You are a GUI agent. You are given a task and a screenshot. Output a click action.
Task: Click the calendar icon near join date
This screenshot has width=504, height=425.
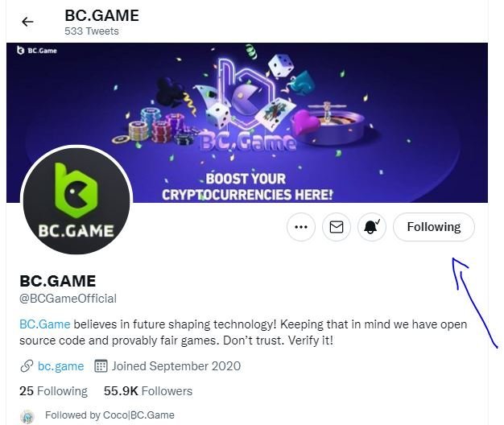(101, 366)
